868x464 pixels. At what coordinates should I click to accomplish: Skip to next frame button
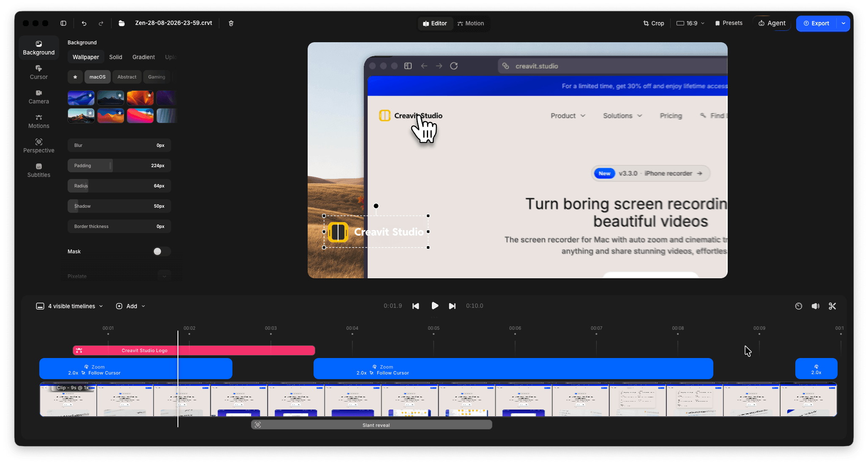[452, 306]
